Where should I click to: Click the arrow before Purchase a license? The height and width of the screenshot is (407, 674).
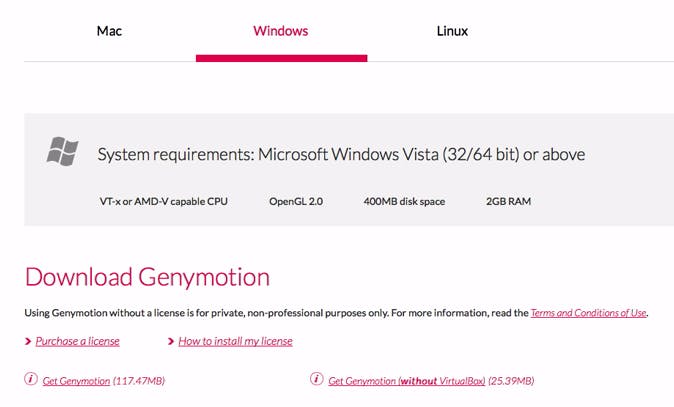click(27, 342)
